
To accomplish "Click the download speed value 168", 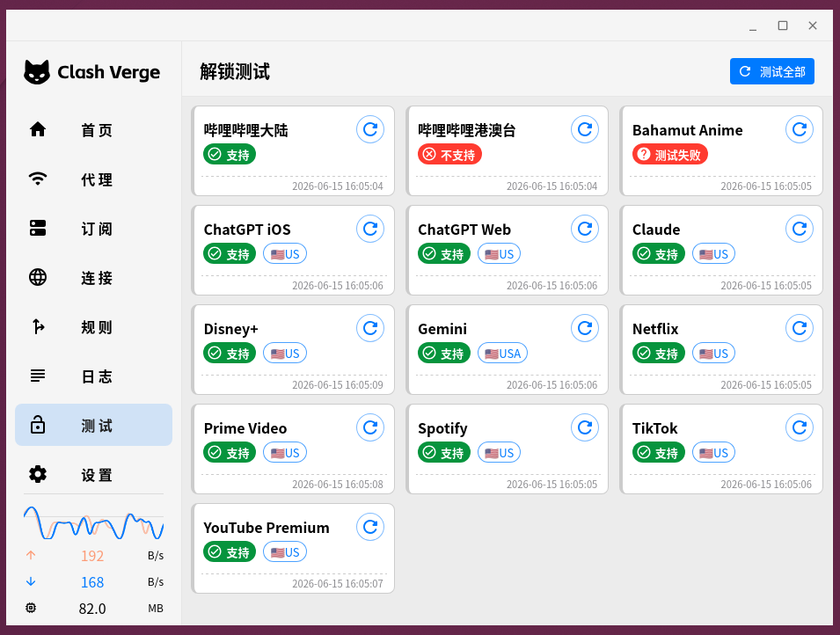I will (92, 582).
